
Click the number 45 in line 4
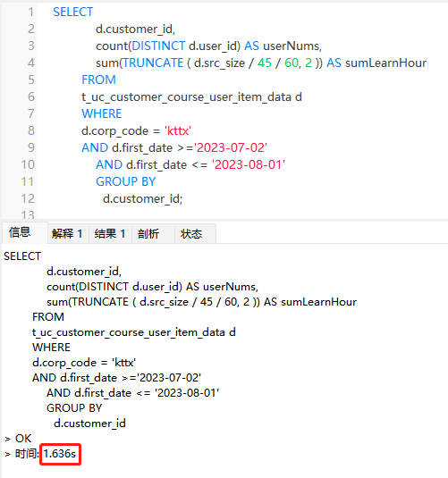pos(265,63)
